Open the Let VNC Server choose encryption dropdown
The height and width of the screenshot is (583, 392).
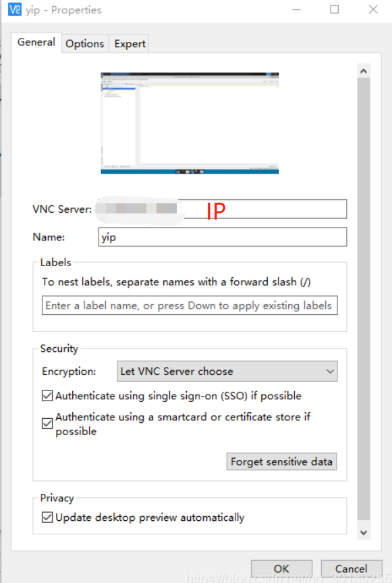point(226,372)
